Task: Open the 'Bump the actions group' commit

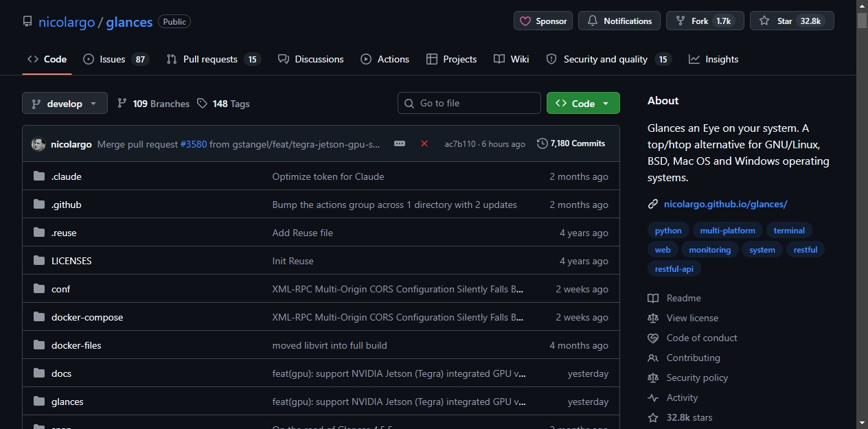Action: [395, 205]
